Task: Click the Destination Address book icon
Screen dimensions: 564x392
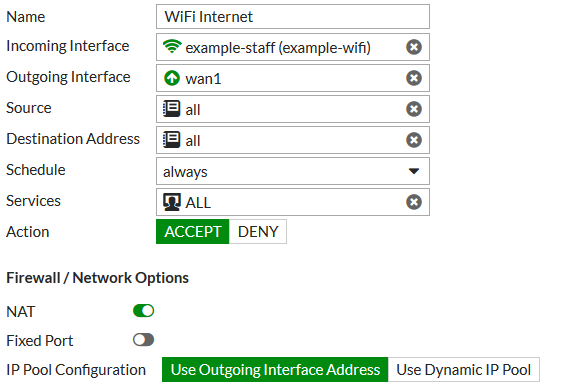Action: tap(172, 140)
